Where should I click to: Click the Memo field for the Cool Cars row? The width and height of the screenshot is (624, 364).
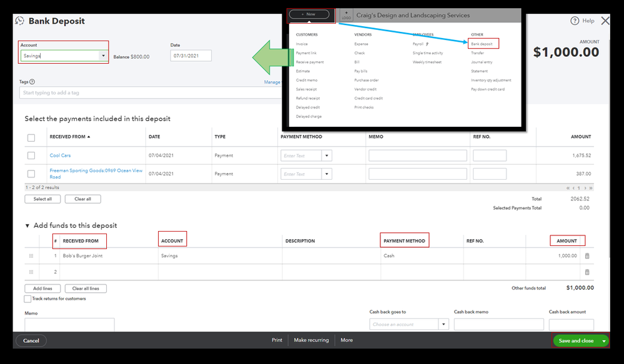pyautogui.click(x=417, y=155)
